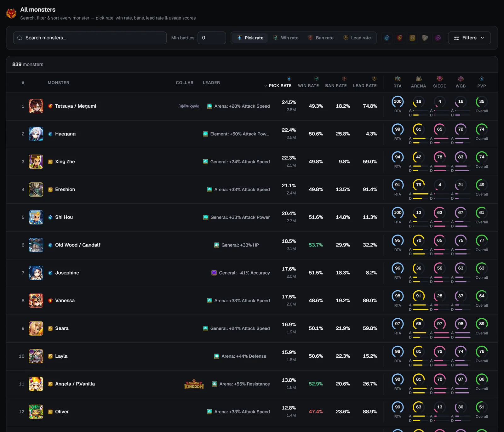Toggle the light element filter icon

425,38
